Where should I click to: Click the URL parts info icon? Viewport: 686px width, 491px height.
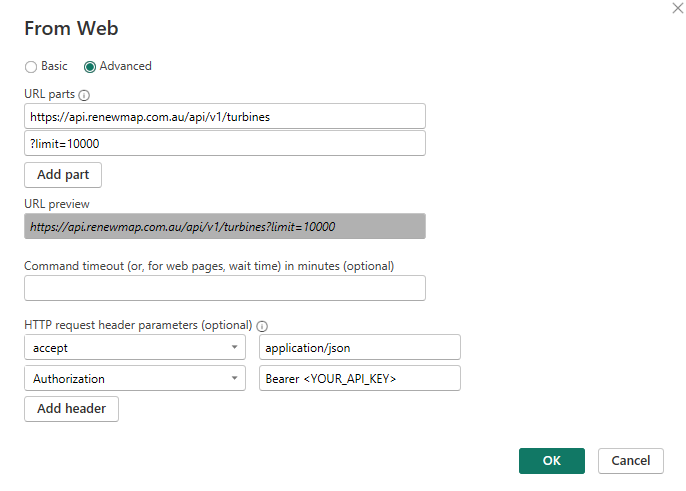point(84,95)
